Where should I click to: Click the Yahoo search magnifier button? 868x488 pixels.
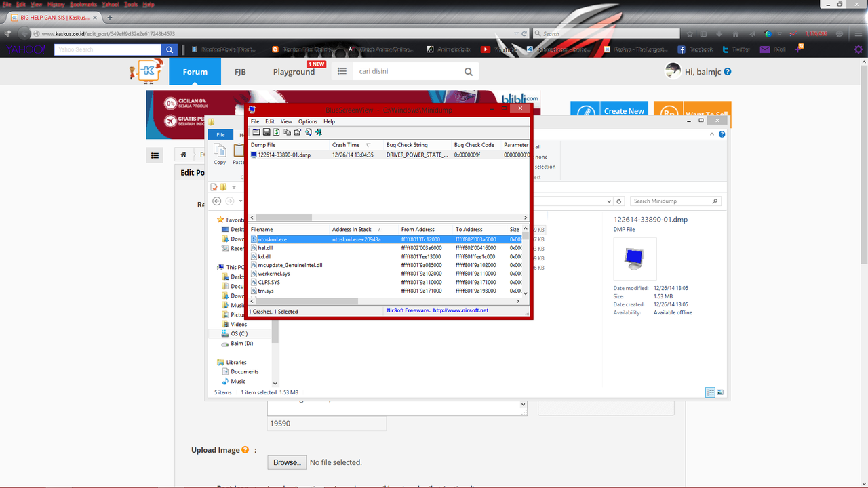[x=170, y=49]
